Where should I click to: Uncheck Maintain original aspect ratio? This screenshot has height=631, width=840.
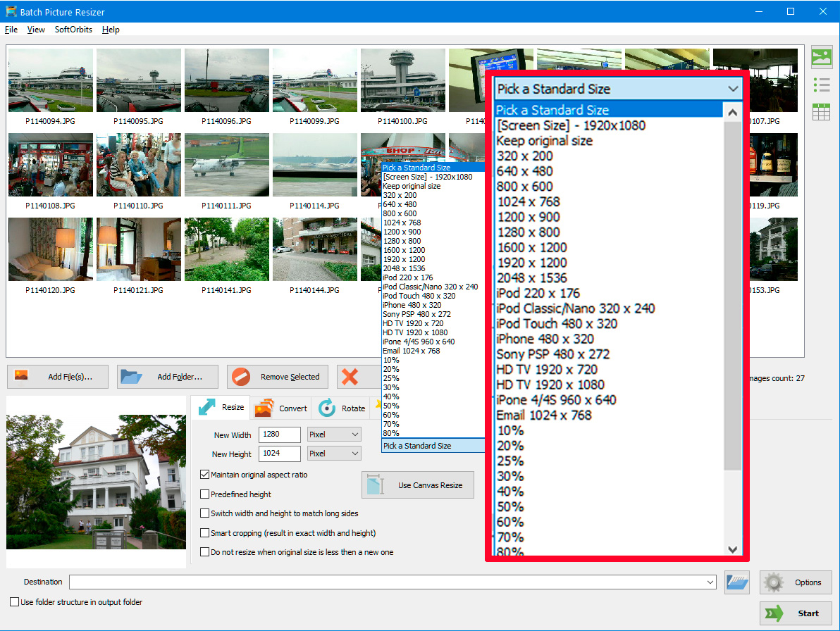click(204, 474)
